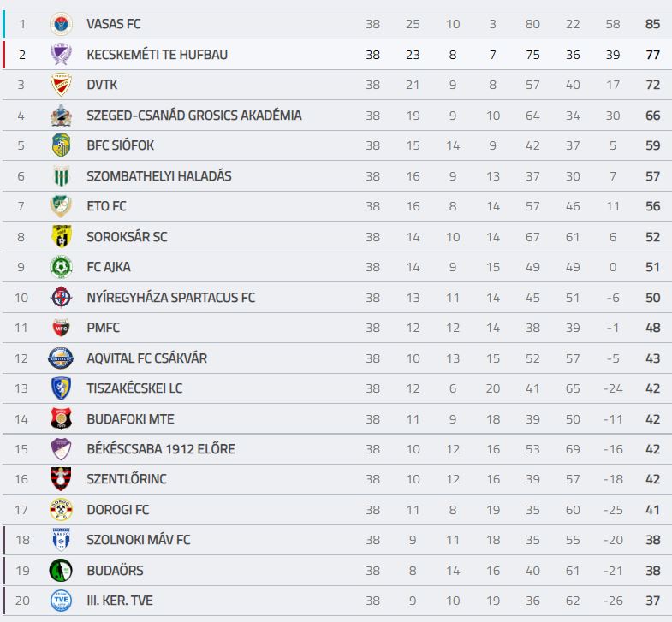Click the FC Ajka football crest
672x622 pixels.
click(x=61, y=267)
